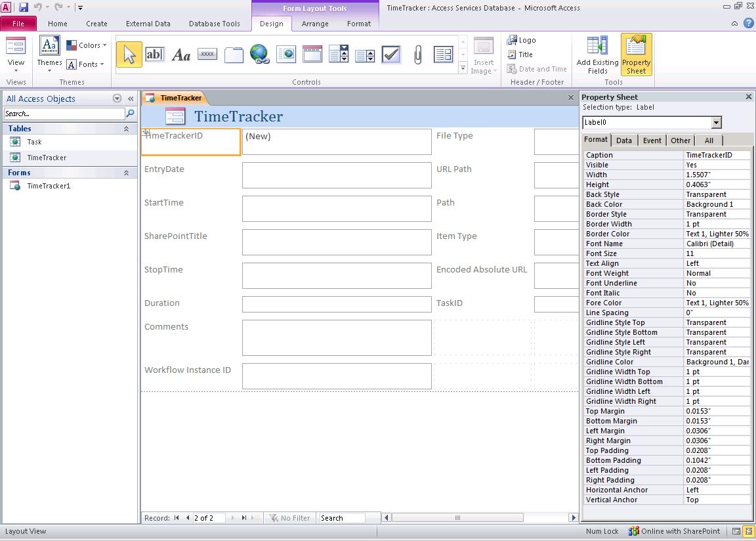
Task: Switch to the Arrange ribbon tab
Action: pyautogui.click(x=315, y=23)
